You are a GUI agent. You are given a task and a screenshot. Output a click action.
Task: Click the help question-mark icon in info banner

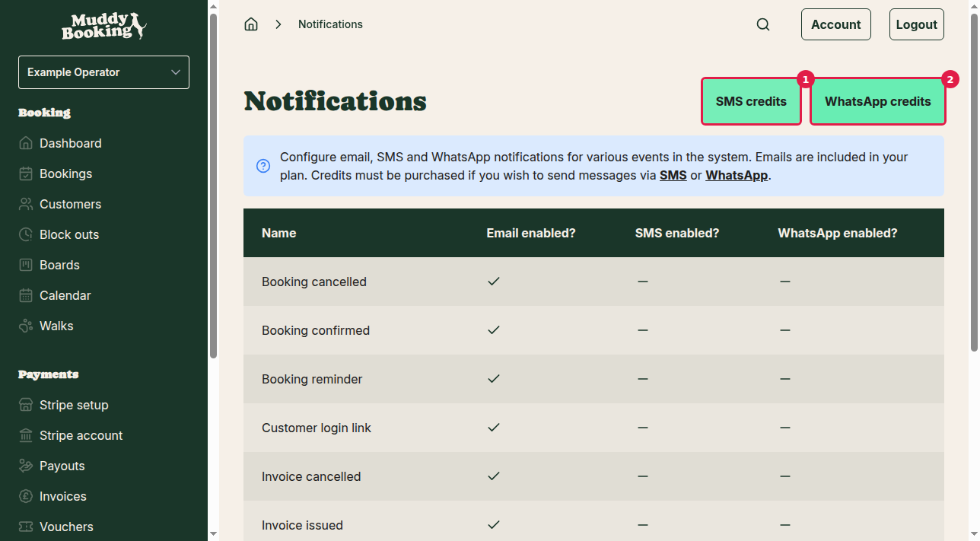[x=262, y=166]
